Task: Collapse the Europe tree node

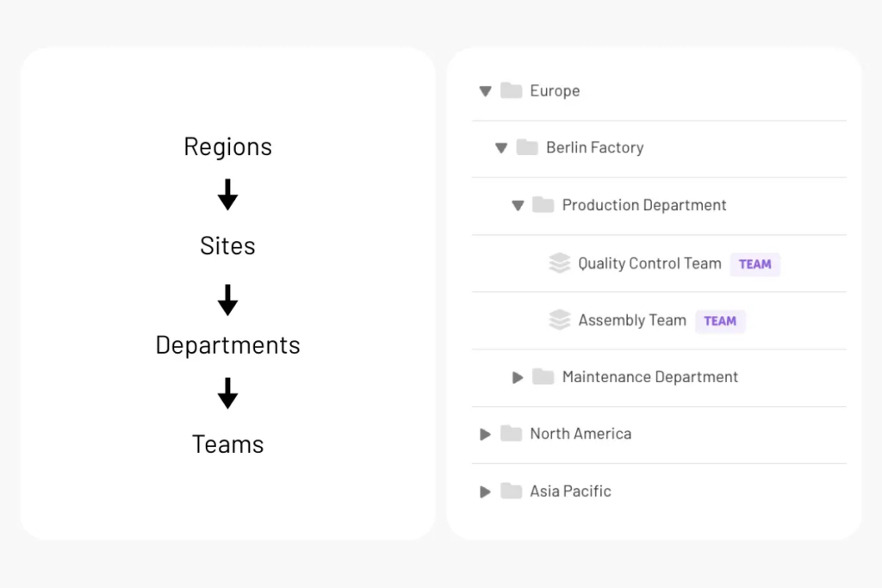Action: pos(485,90)
